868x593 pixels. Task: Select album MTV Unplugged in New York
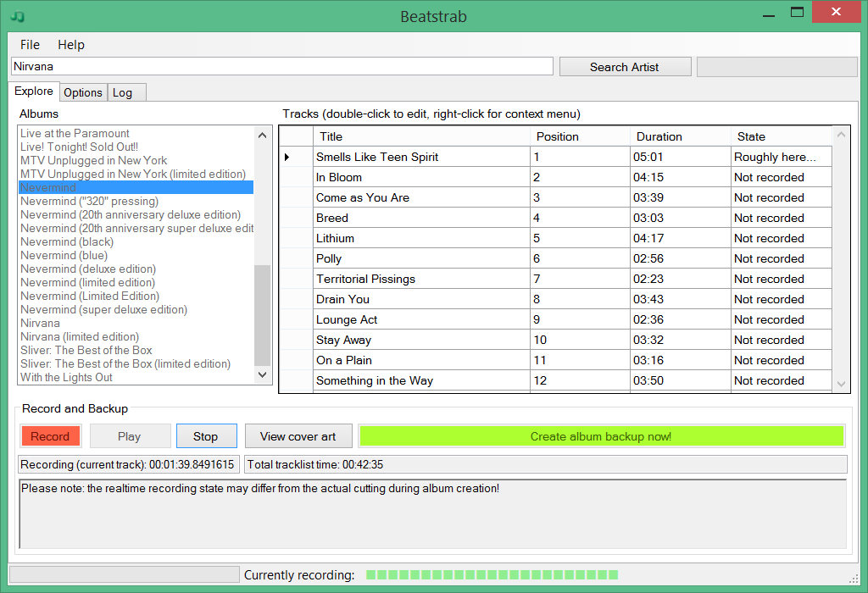136,160
